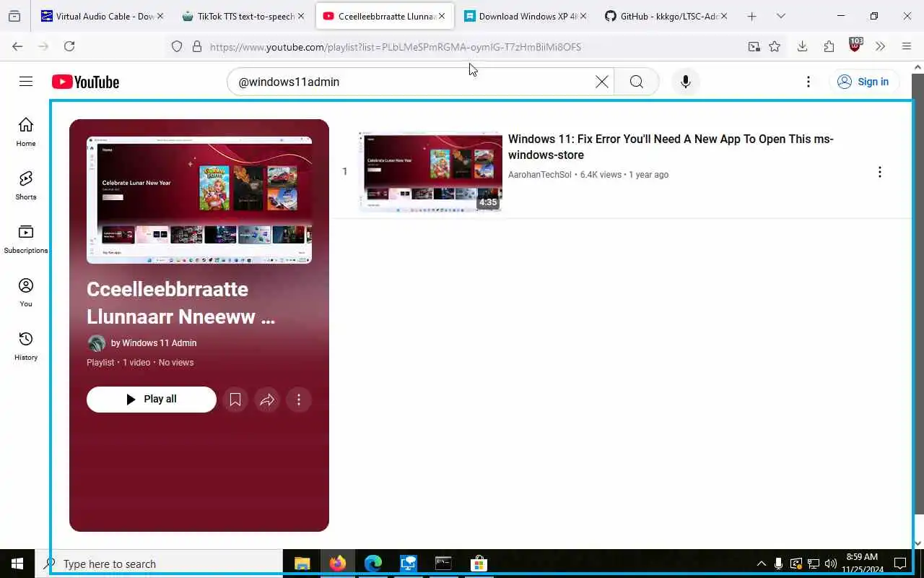Screen dimensions: 924x578
Task: Open Home in sidebar
Action: point(26,132)
